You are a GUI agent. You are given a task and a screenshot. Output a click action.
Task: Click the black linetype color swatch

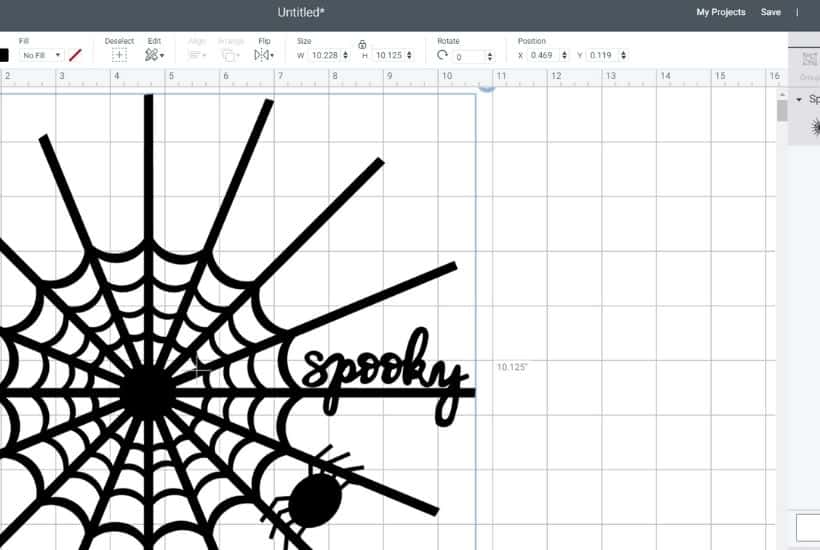pyautogui.click(x=4, y=55)
